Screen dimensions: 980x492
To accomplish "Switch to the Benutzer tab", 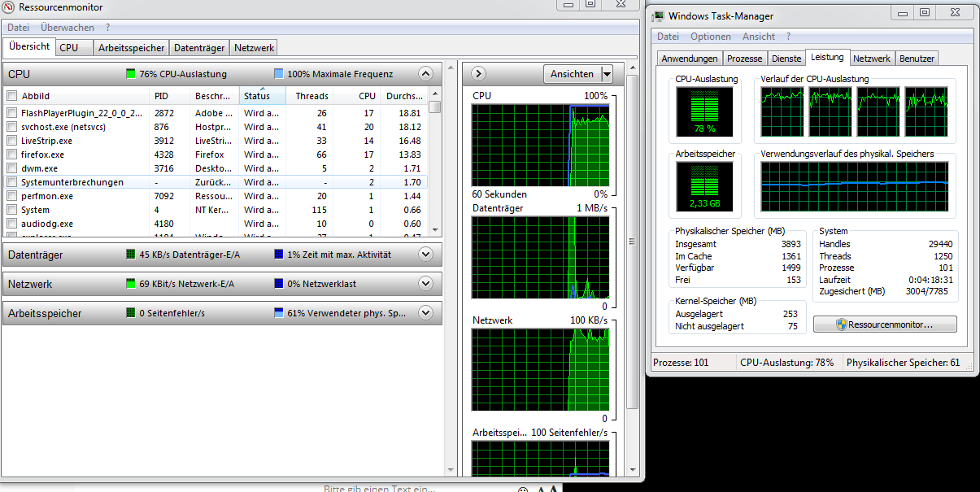I will (x=917, y=59).
